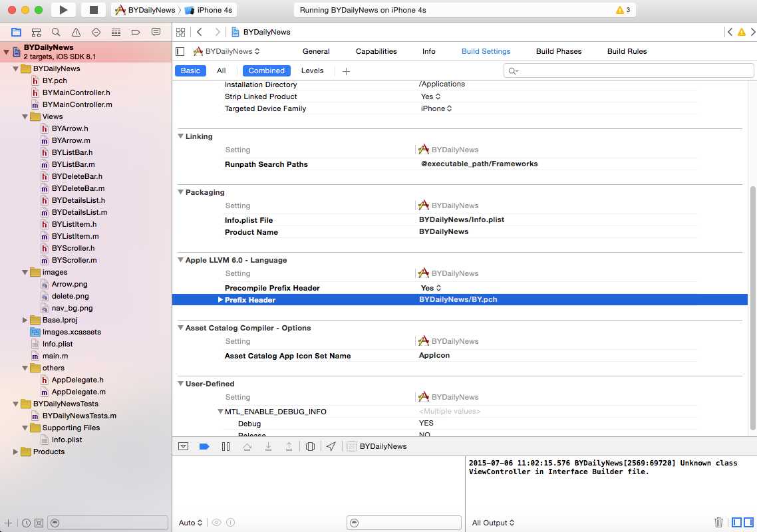Open the BYDailyNews target popup selector
757x532 pixels.
pos(226,51)
